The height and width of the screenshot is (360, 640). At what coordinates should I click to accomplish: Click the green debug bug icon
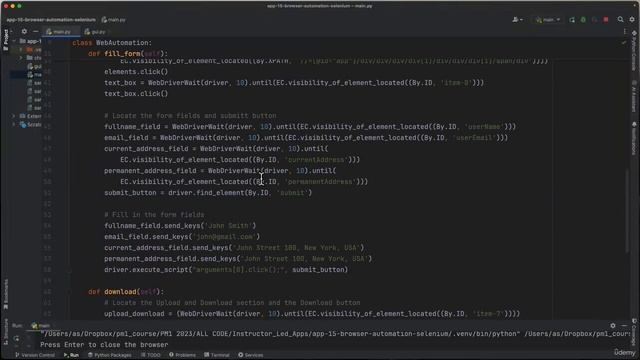tap(583, 20)
